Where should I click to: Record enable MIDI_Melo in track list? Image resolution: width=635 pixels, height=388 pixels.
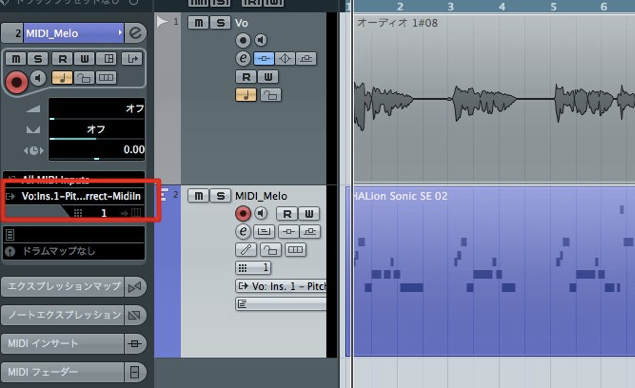click(x=243, y=213)
